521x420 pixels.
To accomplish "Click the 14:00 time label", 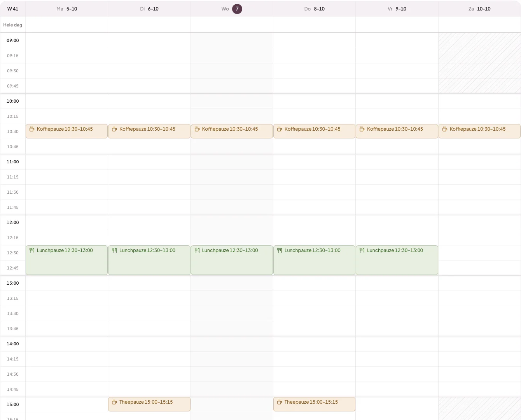I will point(13,344).
